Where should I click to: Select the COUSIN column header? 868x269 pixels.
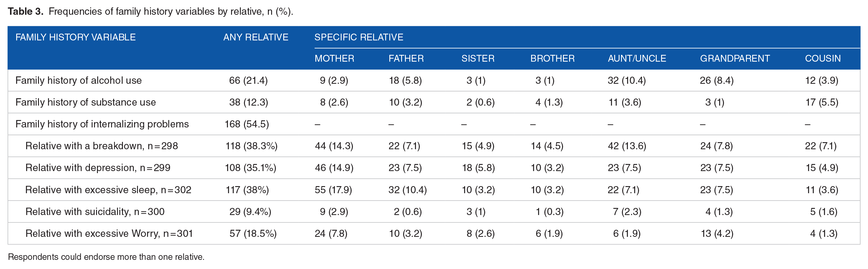[x=823, y=58]
